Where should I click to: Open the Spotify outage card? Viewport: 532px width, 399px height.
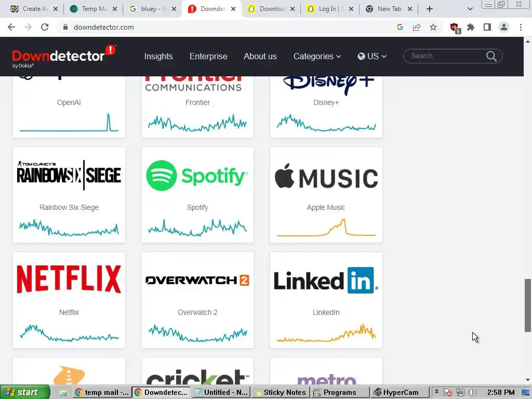pos(197,195)
